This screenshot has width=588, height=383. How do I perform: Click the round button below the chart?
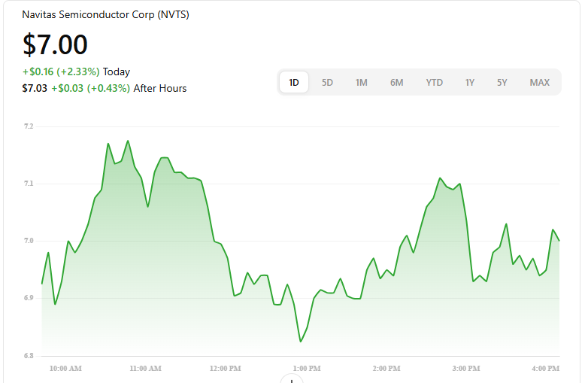(292, 379)
